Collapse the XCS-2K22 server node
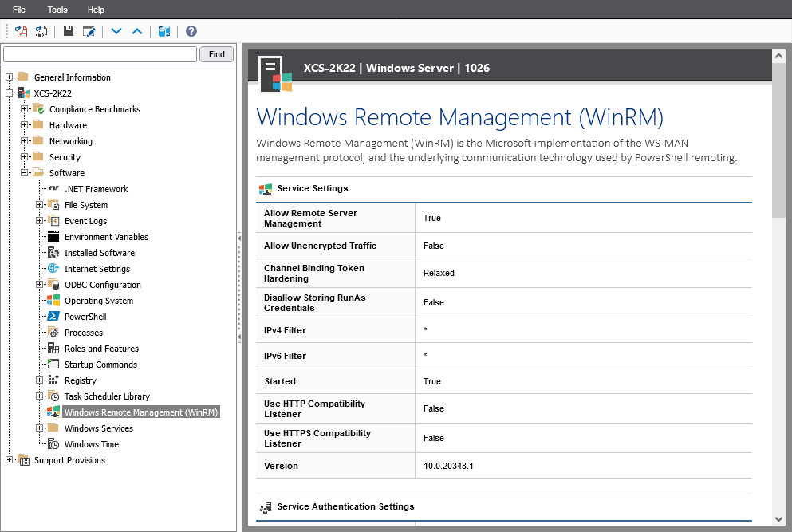 tap(9, 93)
